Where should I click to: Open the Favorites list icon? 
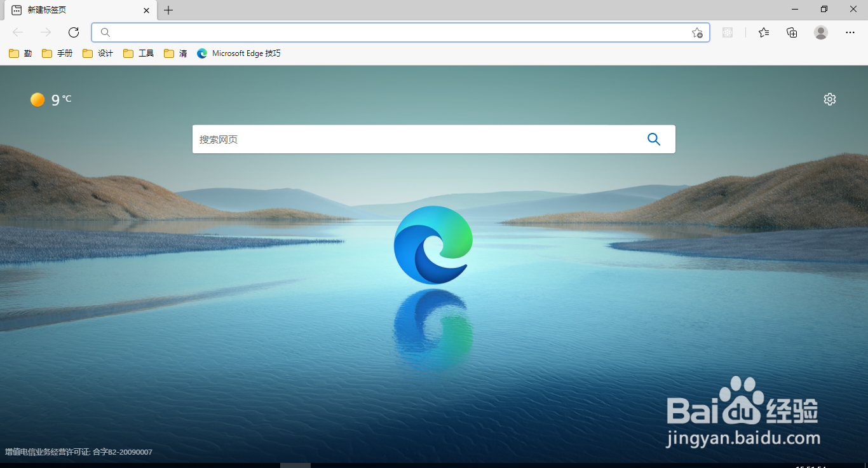(764, 32)
